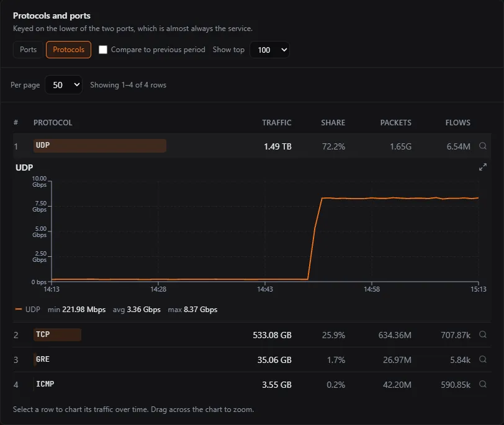This screenshot has height=425, width=504.
Task: Click the avg 3.36 Gbps statistic
Action: (x=137, y=310)
